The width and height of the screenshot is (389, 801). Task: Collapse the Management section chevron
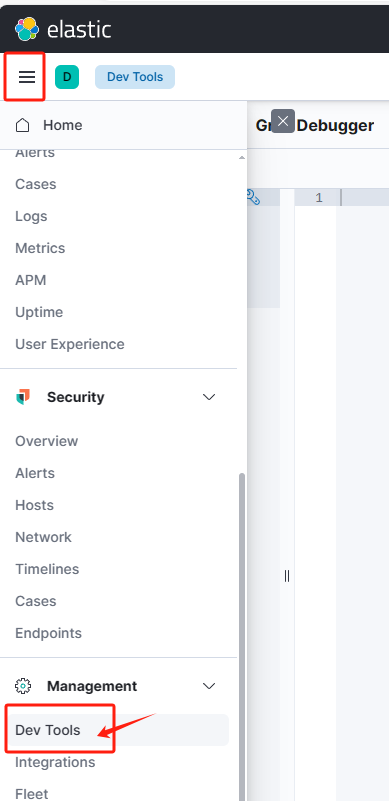209,686
